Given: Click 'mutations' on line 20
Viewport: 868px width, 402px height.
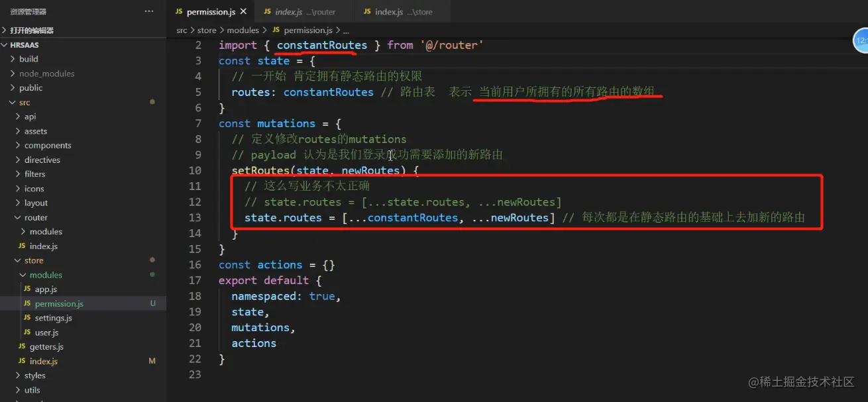Looking at the screenshot, I should point(260,328).
